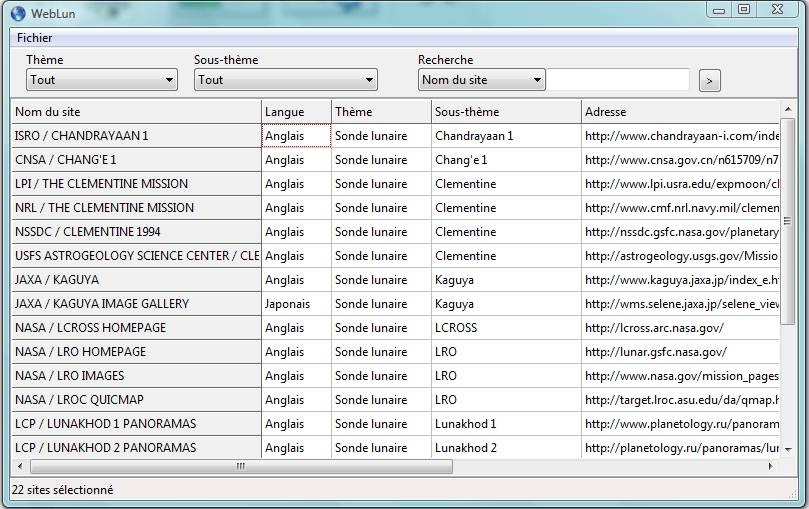Click the wms.selene.jaxa.jp address cell
This screenshot has height=509, width=809.
(681, 304)
